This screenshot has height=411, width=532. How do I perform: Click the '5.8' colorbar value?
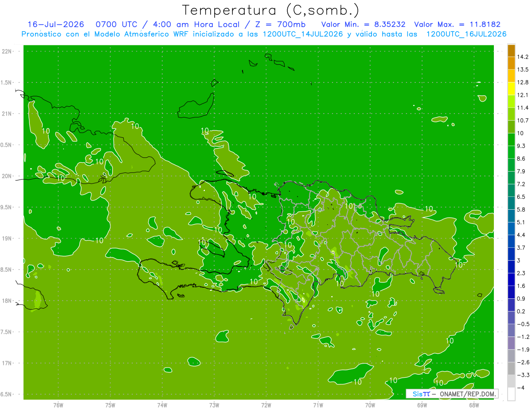[521, 209]
